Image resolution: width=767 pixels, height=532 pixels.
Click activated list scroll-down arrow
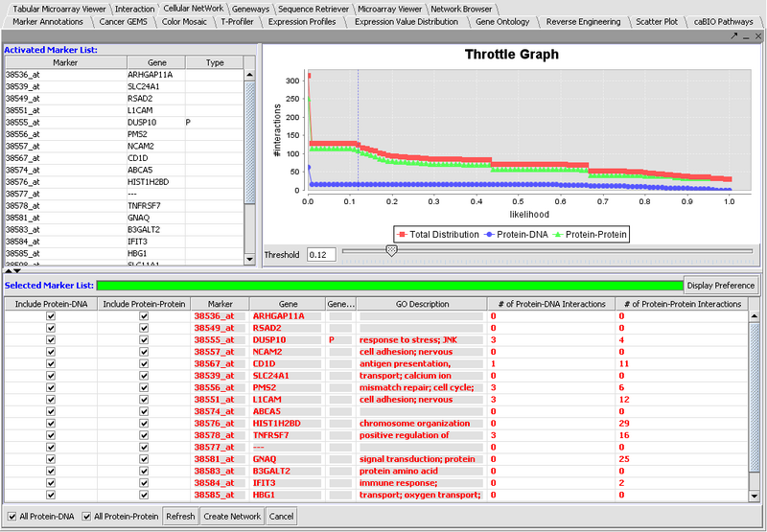click(249, 259)
